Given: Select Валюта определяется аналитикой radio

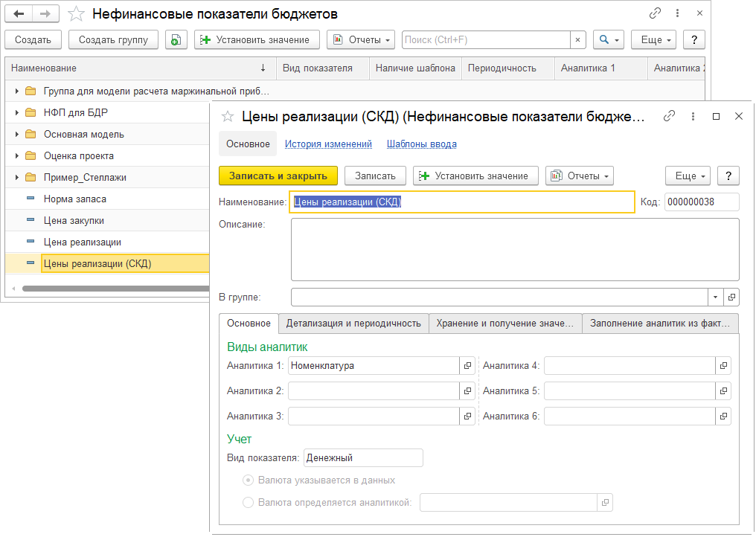Looking at the screenshot, I should click(x=249, y=503).
